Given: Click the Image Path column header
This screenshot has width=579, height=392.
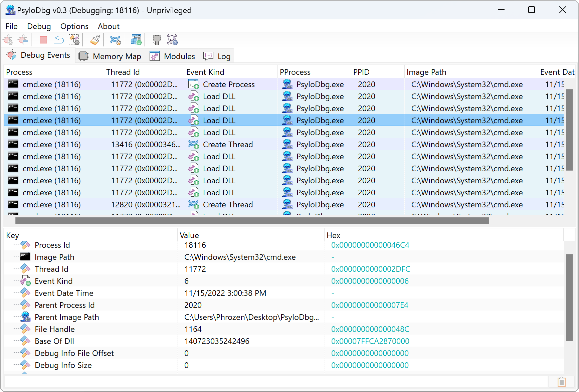Looking at the screenshot, I should [471, 72].
